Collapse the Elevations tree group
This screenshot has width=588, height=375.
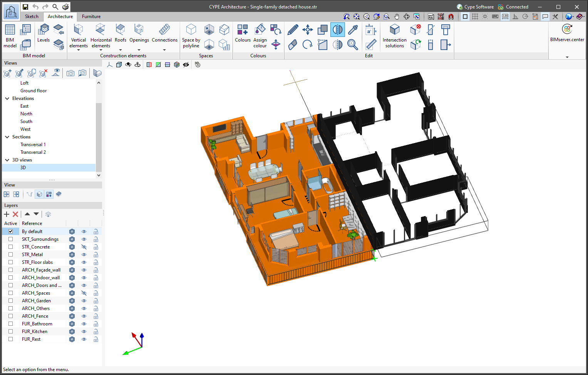point(7,98)
